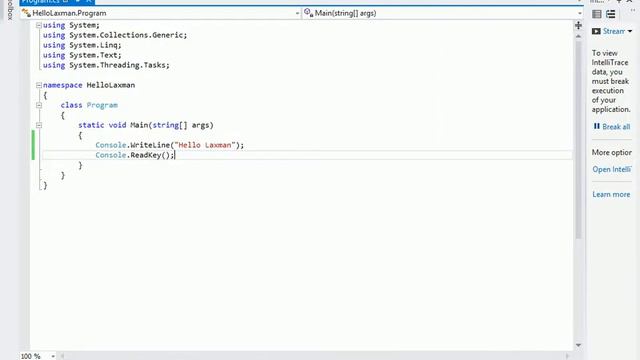
Task: Click on using System.Collections.Generic; line
Action: [115, 35]
